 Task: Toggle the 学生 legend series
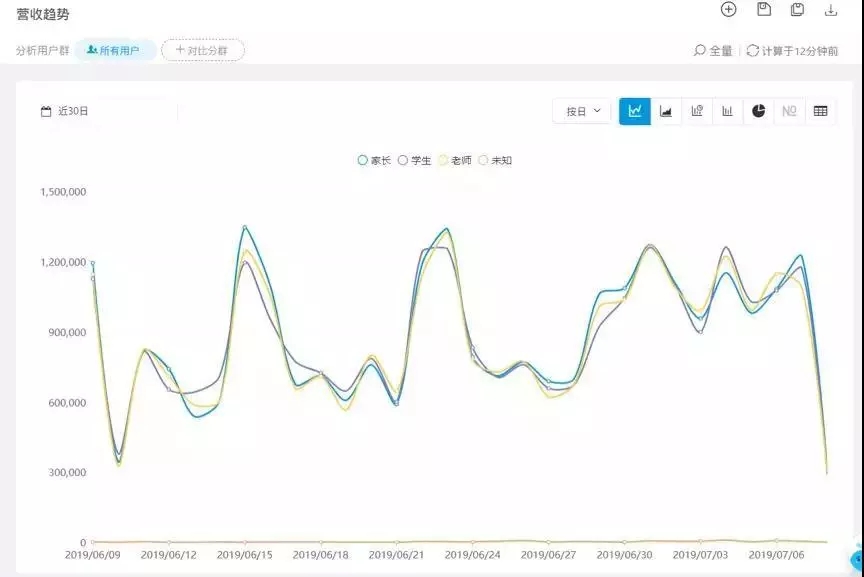(x=414, y=160)
